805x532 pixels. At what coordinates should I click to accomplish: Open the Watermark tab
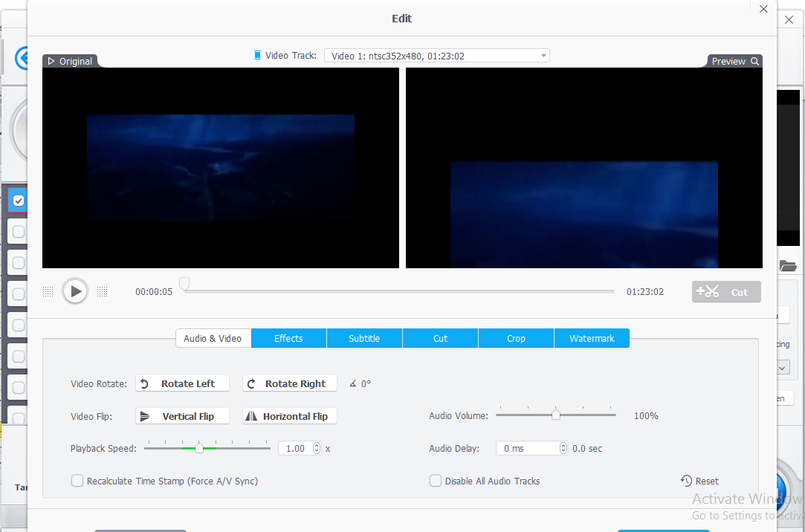click(x=592, y=338)
